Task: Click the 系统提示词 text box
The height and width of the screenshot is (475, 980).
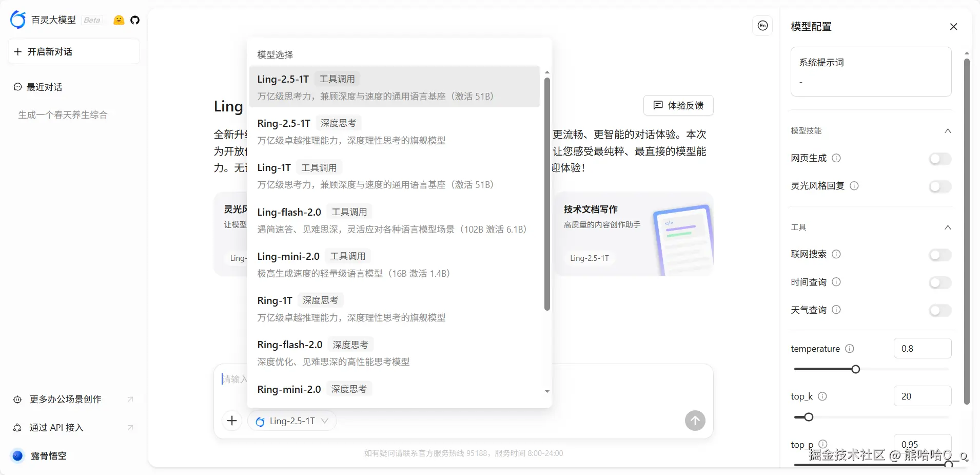Action: pos(871,72)
